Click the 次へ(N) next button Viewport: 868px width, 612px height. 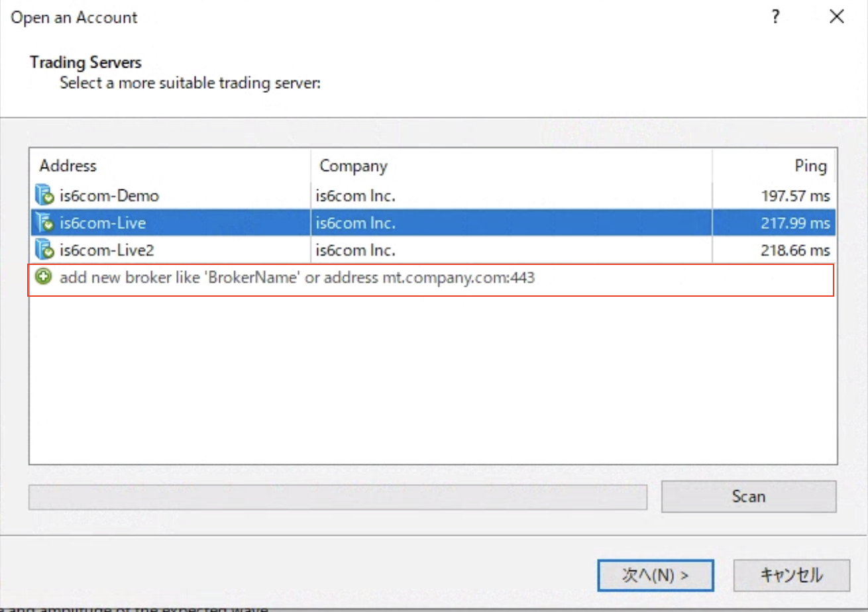tap(655, 575)
